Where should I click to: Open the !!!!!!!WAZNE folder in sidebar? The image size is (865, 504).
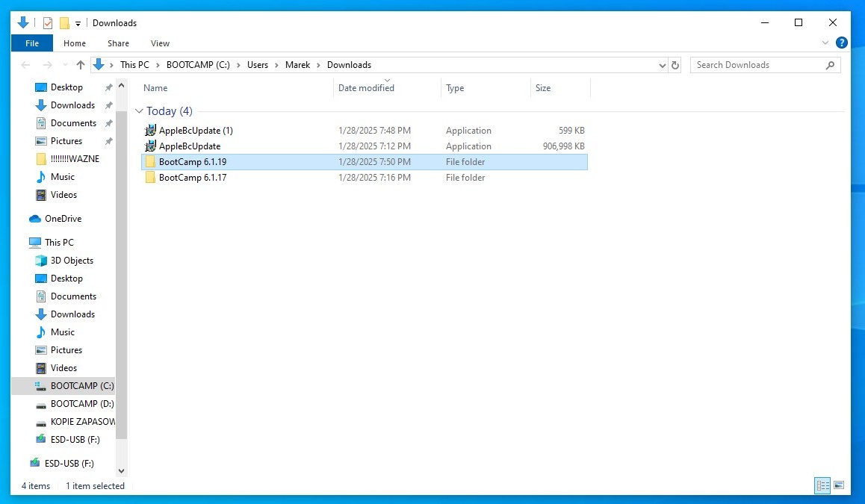click(x=75, y=159)
